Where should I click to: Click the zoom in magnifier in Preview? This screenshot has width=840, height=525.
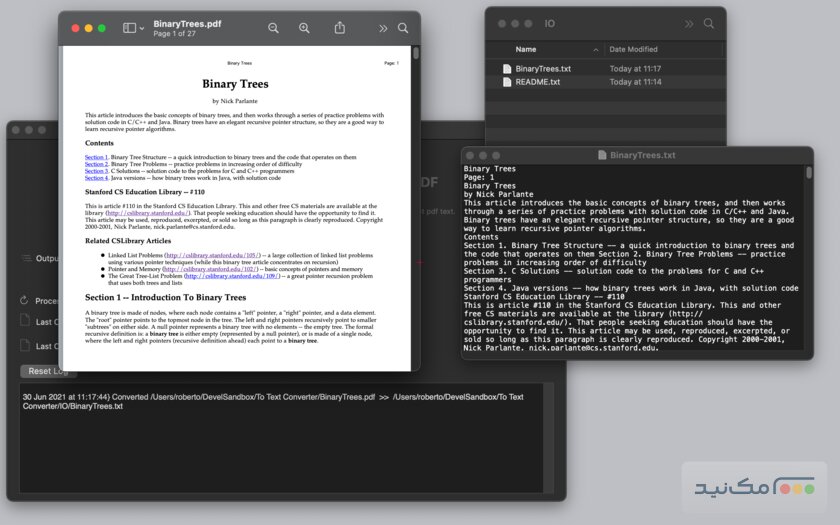[304, 28]
